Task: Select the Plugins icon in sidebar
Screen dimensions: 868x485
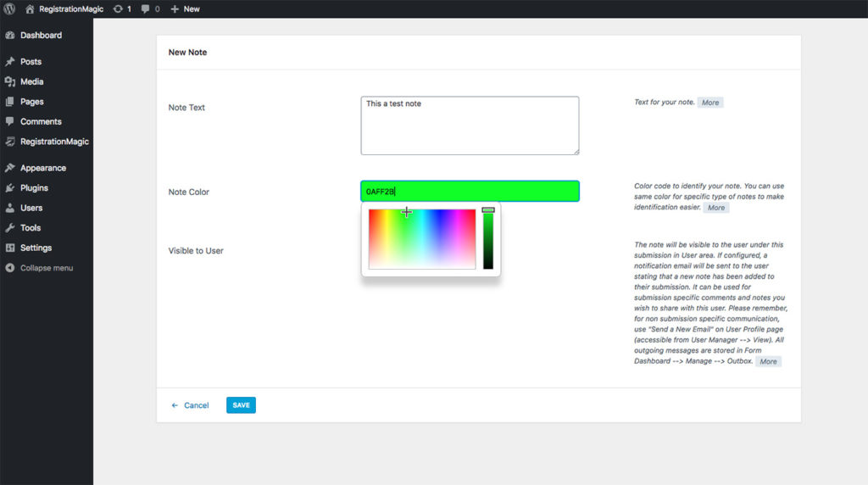Action: (x=10, y=188)
